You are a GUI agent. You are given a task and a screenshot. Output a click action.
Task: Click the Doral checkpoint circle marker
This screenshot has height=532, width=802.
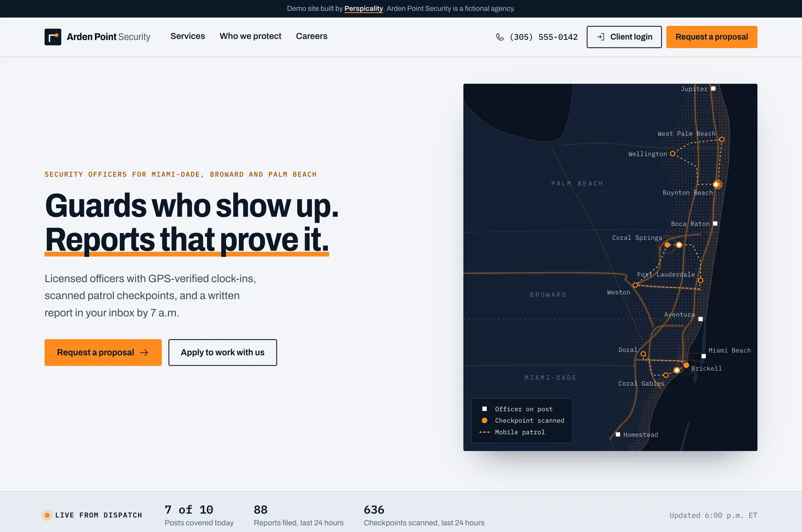pos(643,354)
